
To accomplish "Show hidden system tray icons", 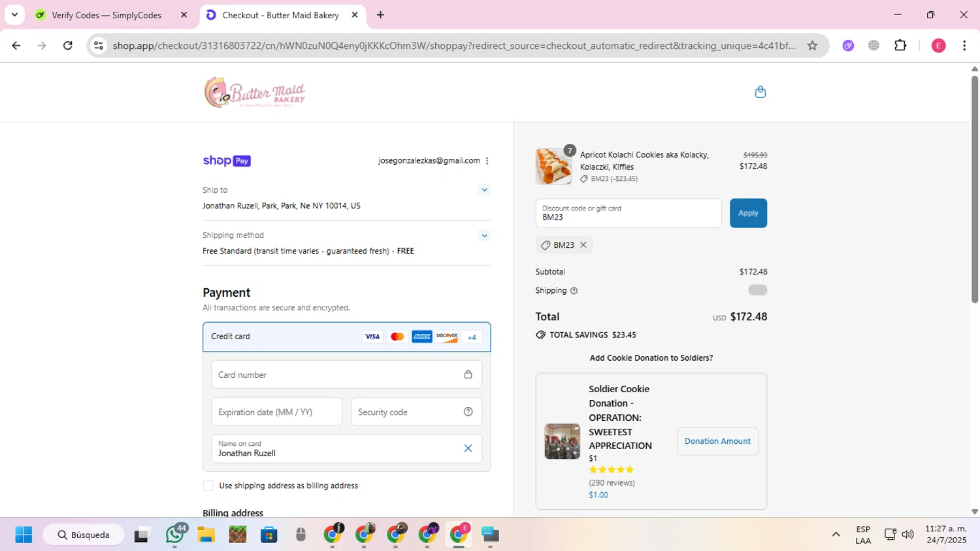I will (836, 535).
